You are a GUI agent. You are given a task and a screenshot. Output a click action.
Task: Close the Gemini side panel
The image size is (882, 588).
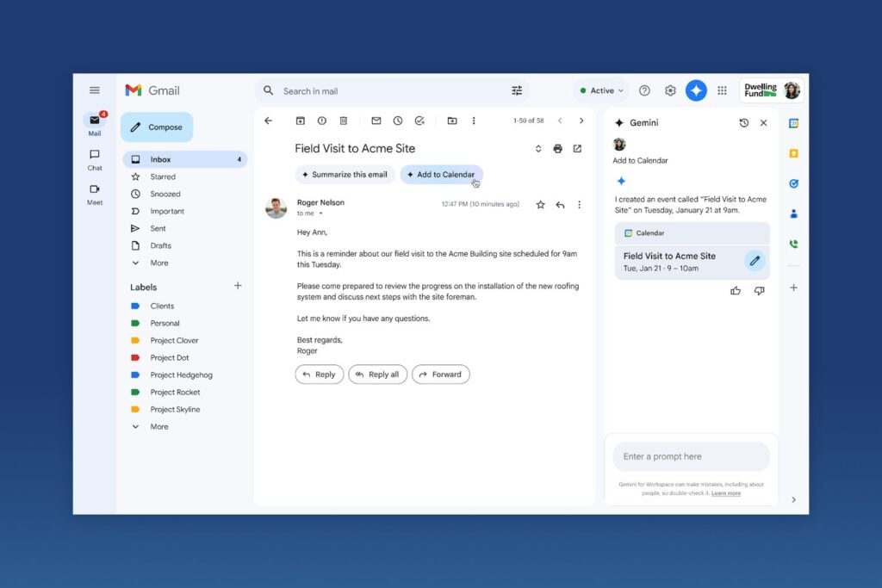(763, 123)
